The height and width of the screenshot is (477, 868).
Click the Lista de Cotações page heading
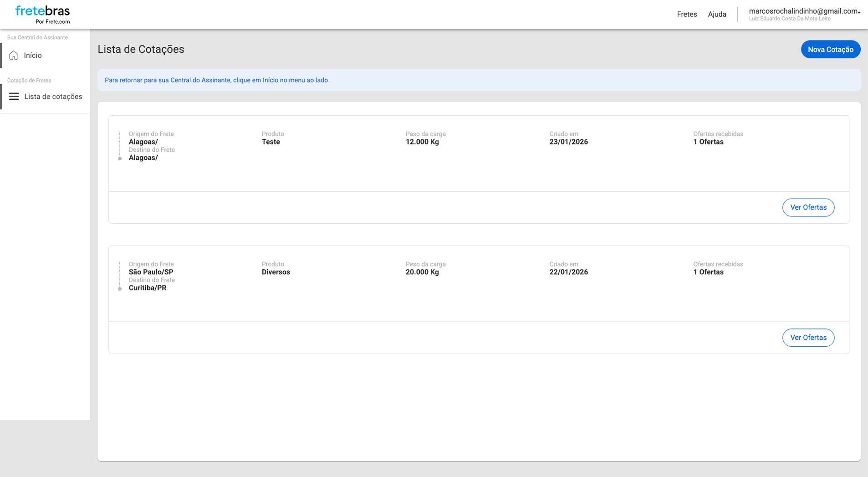click(x=141, y=49)
